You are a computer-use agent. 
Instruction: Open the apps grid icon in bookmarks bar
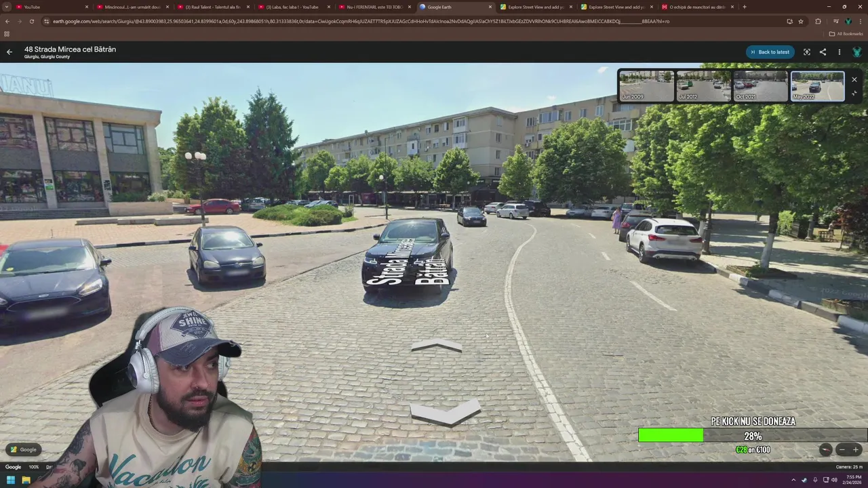7,33
